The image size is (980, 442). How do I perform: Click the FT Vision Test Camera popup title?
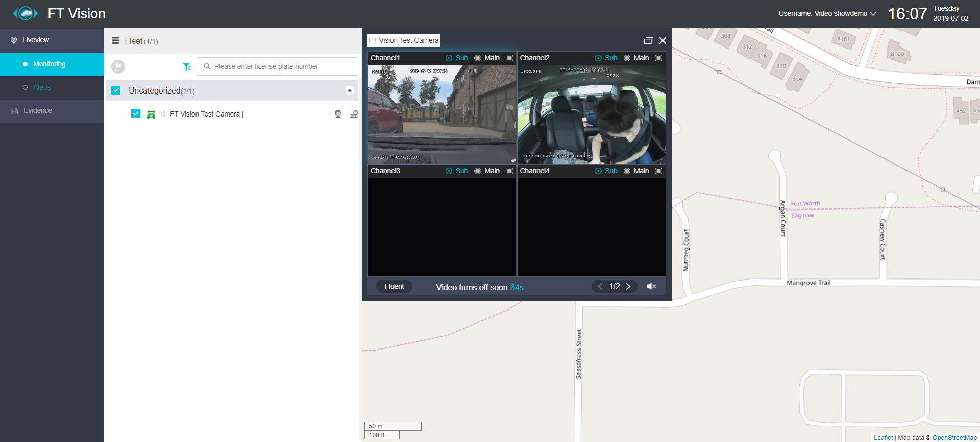404,40
